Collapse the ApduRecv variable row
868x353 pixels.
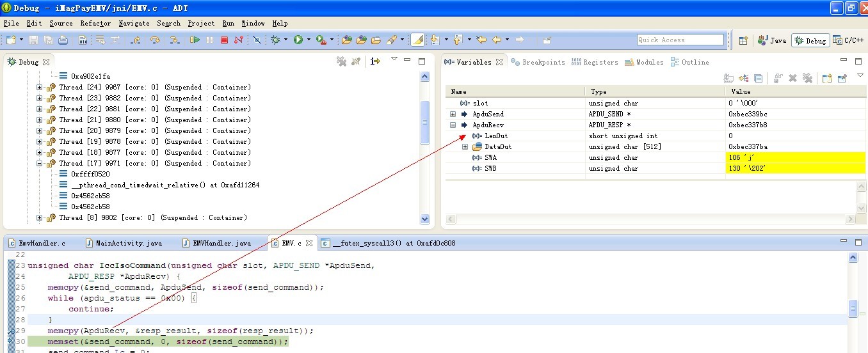(453, 125)
